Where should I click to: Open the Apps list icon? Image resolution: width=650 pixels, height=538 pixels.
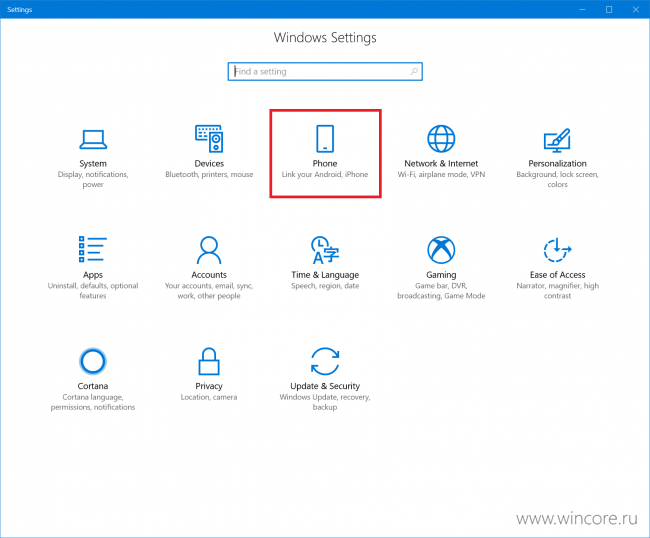click(x=93, y=249)
